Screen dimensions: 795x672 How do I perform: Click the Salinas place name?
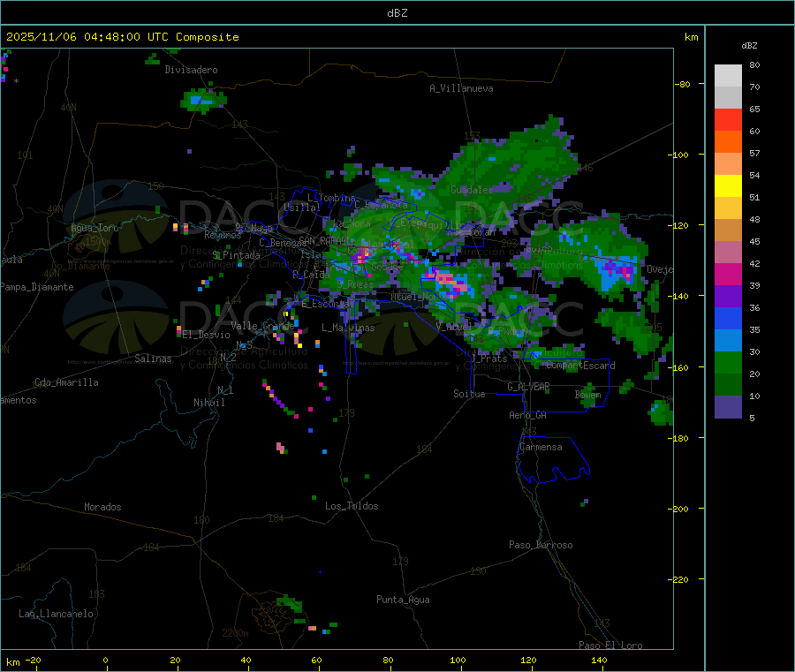pos(153,359)
